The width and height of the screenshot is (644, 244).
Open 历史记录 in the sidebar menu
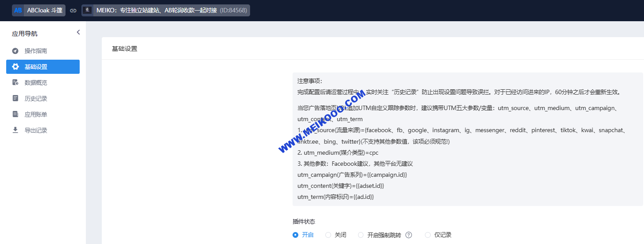tap(36, 99)
